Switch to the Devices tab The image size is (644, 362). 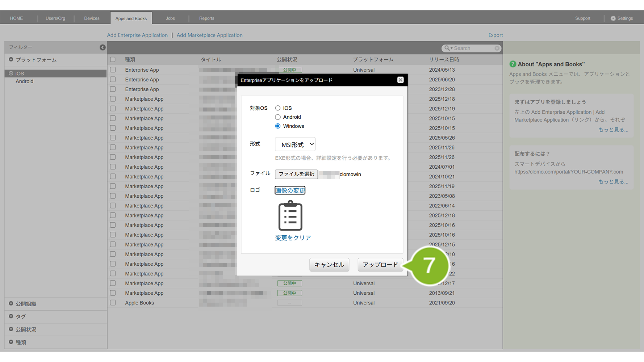point(92,18)
